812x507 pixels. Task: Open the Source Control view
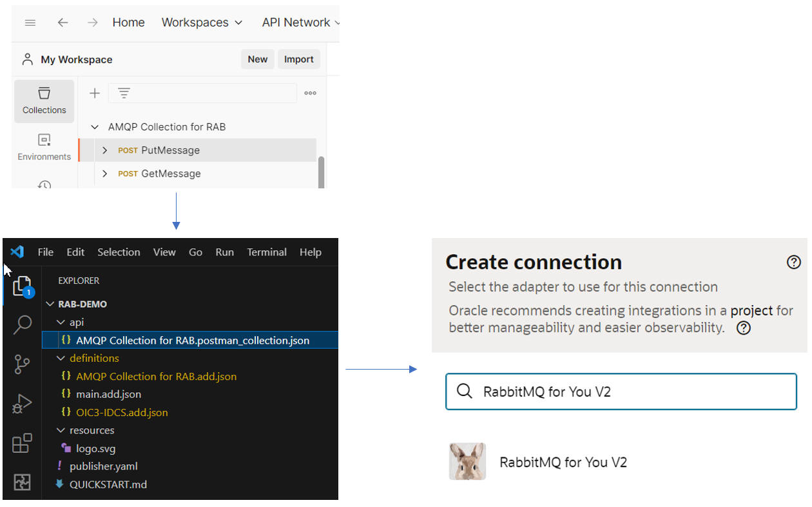22,364
